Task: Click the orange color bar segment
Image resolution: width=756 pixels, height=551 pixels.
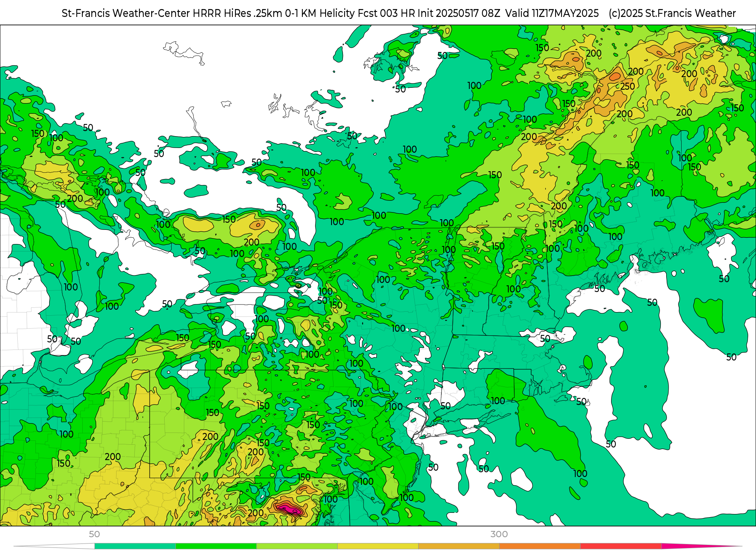Action: 540,546
